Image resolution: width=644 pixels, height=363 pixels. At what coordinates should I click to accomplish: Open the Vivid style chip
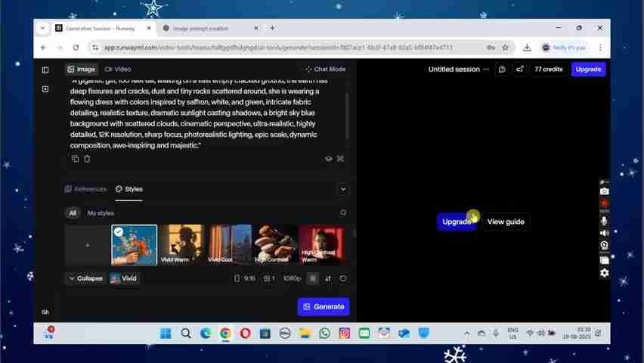[125, 278]
